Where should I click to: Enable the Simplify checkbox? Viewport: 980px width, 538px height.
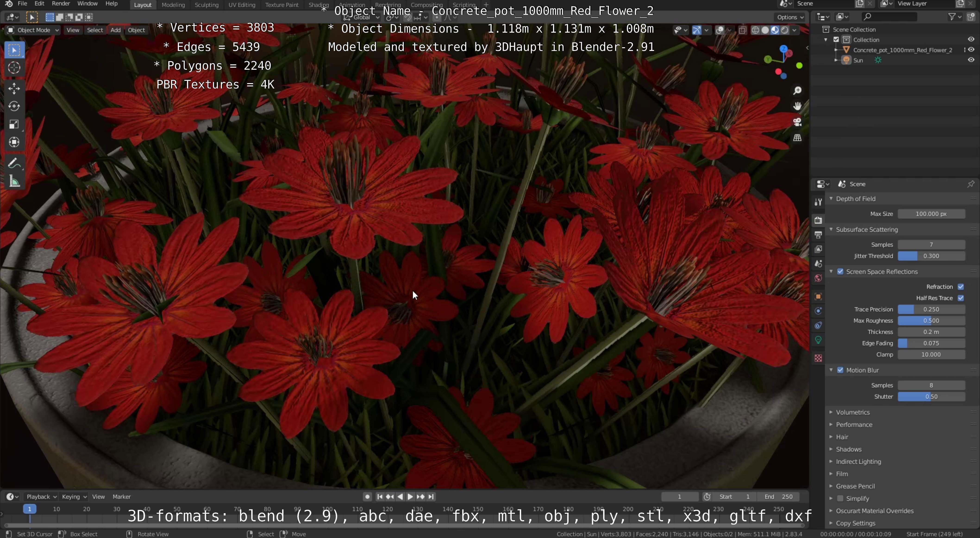click(x=840, y=498)
